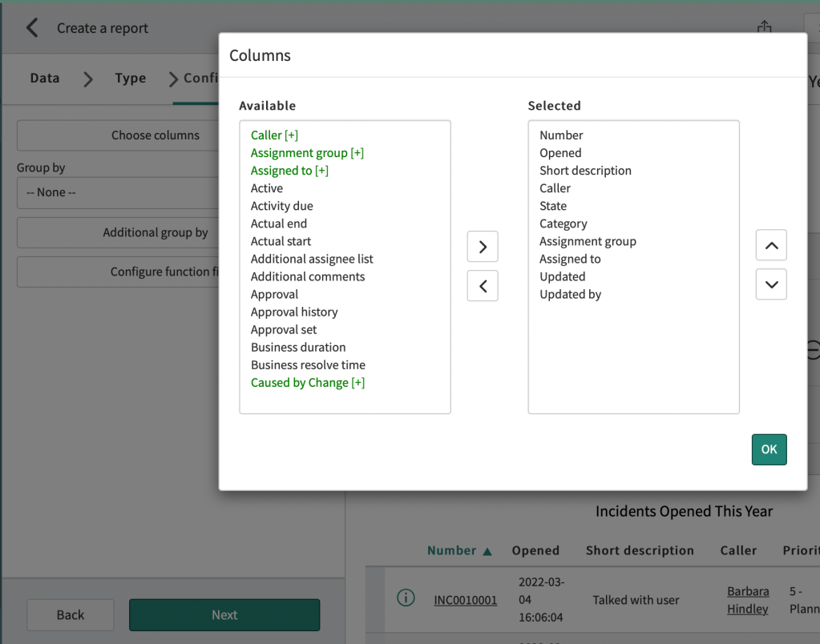Viewport: 820px width, 644px height.
Task: Go Back to previous step
Action: (71, 615)
